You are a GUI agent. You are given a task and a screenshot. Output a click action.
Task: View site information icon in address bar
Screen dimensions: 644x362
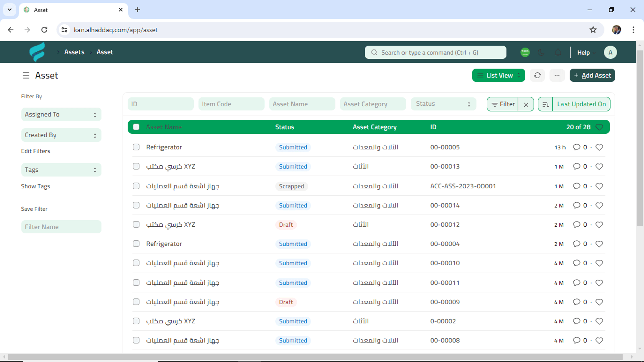point(64,30)
